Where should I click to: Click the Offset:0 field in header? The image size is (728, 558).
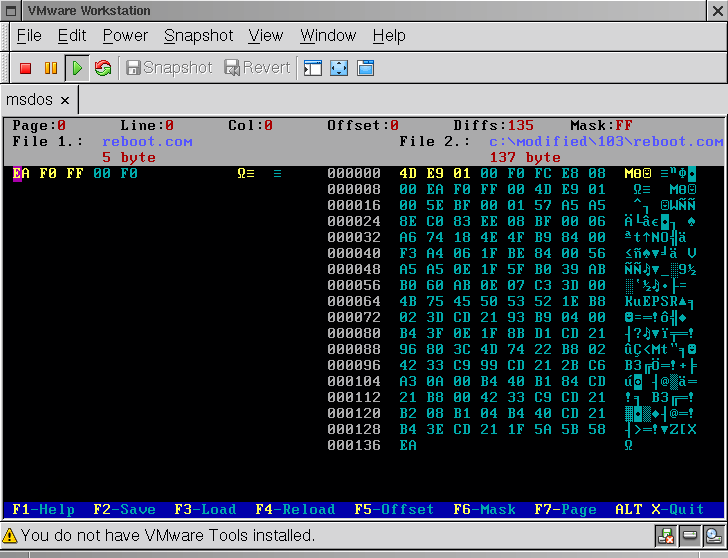363,125
